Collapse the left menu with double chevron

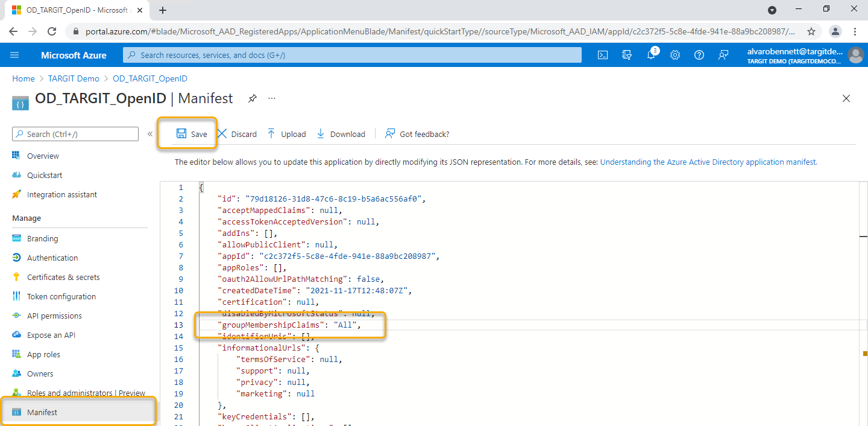(150, 134)
